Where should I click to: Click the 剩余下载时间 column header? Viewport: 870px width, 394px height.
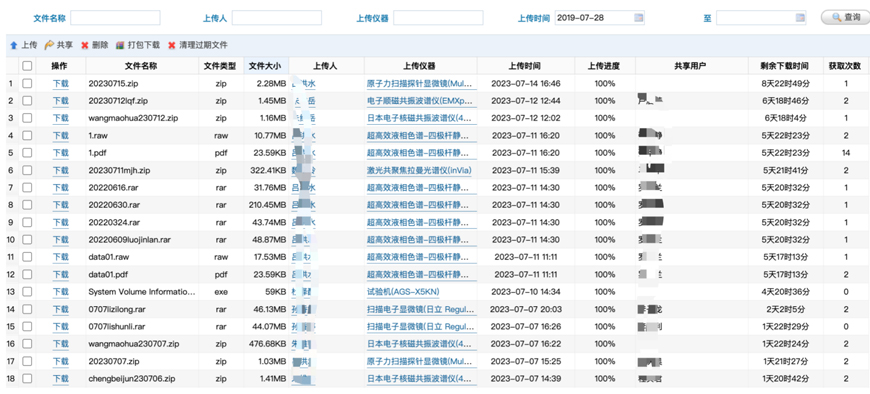[785, 66]
